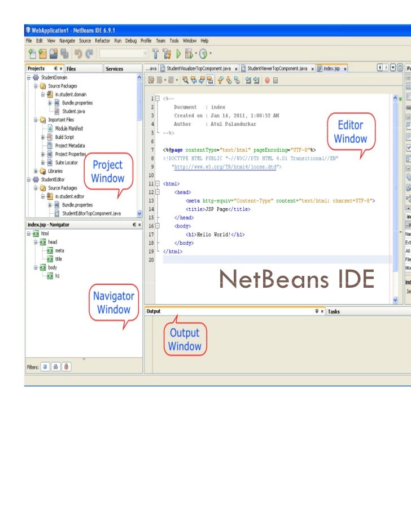Toggle the second Navigator filter button

(x=56, y=367)
